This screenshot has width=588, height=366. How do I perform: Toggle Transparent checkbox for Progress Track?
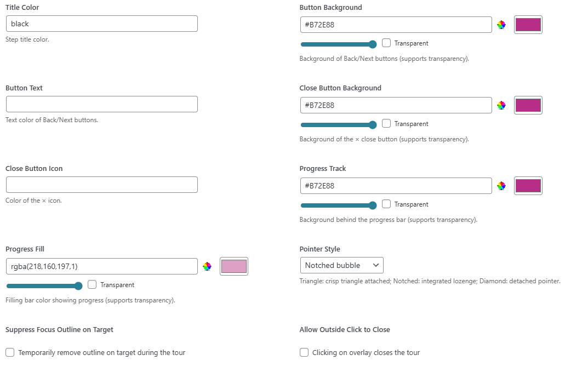click(386, 204)
